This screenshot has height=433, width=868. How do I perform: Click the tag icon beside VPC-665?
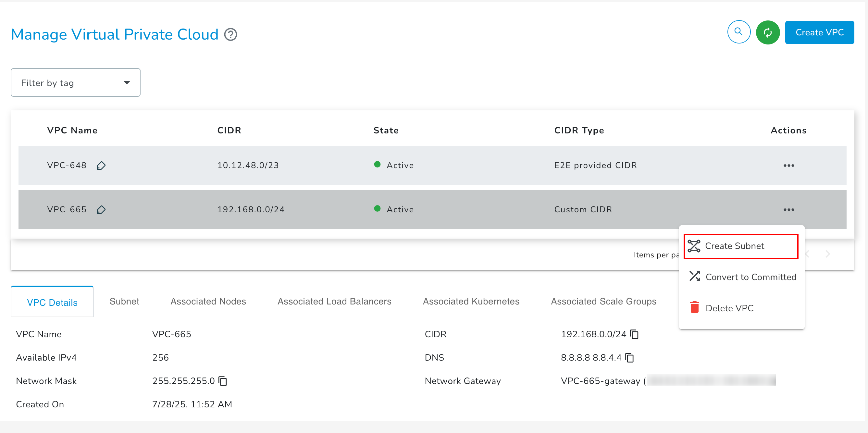coord(101,210)
